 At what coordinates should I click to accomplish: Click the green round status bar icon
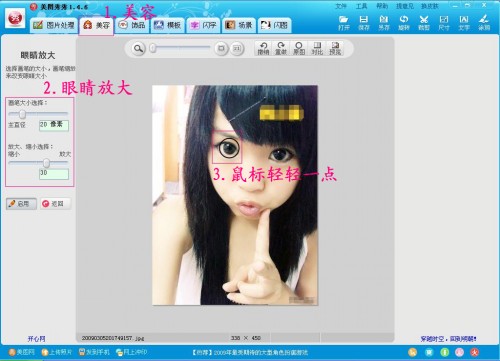coord(445,352)
